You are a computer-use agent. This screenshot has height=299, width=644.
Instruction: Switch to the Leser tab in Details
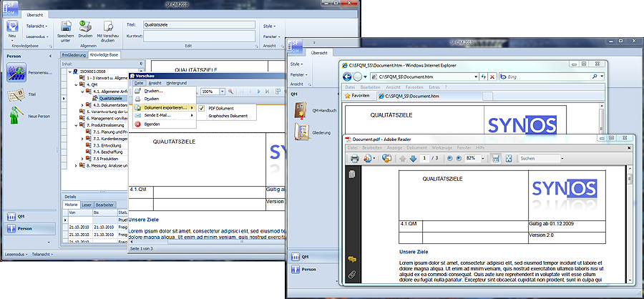(x=87, y=205)
